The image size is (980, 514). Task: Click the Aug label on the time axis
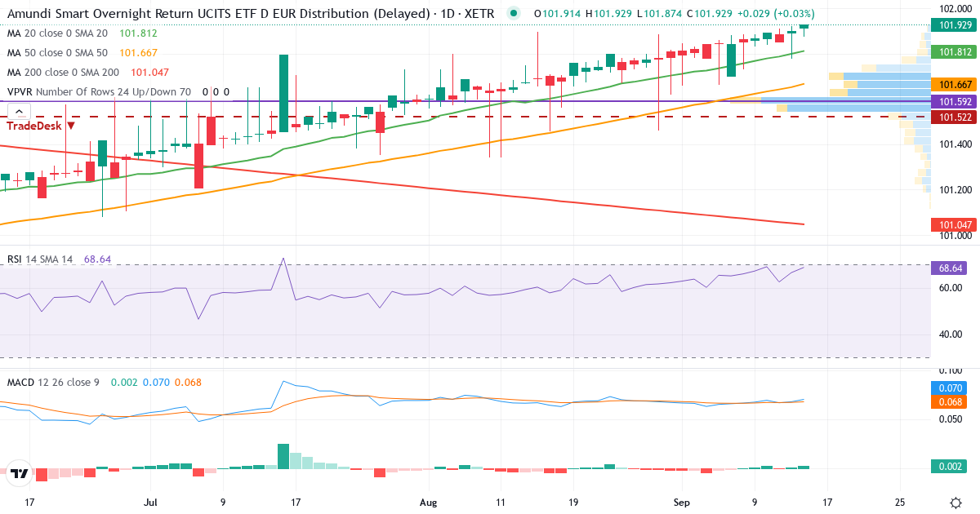coord(428,503)
